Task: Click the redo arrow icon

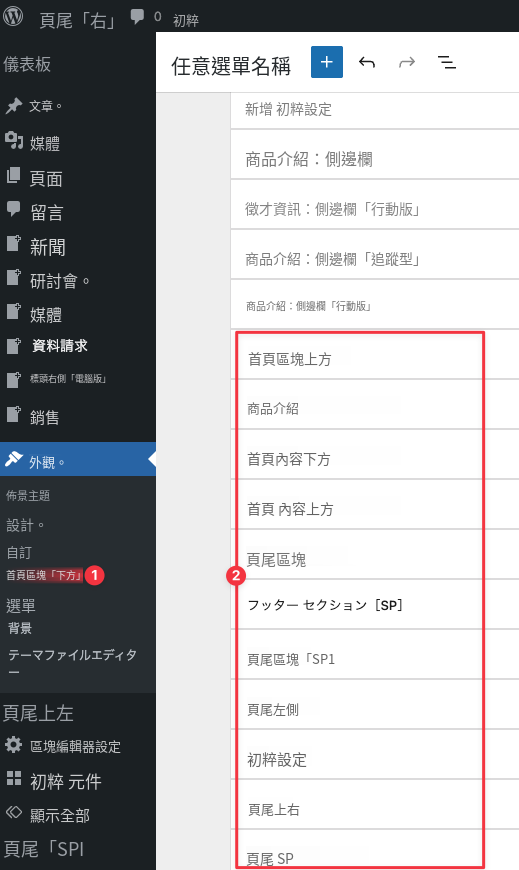Action: pyautogui.click(x=407, y=62)
